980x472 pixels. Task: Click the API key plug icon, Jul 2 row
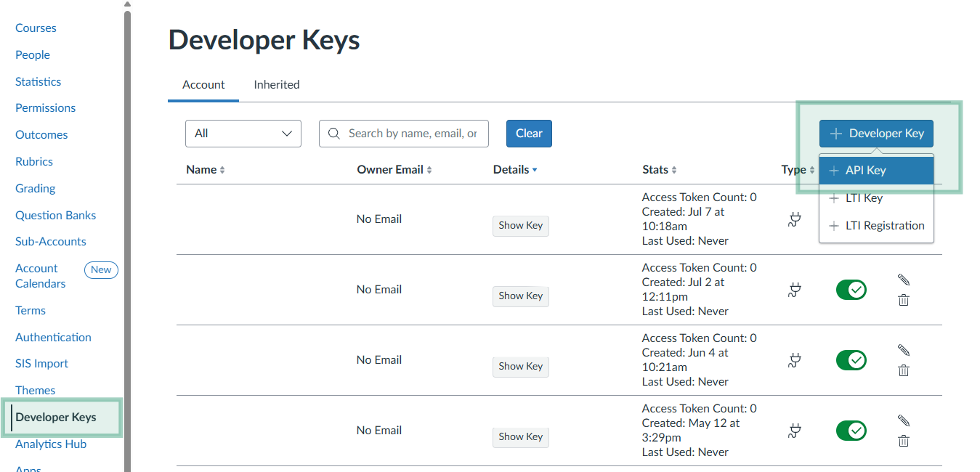[x=795, y=290]
